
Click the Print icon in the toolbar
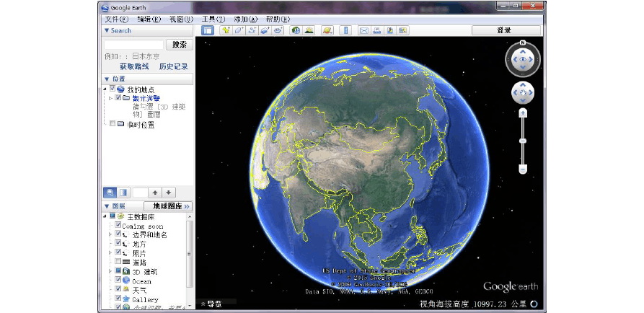click(376, 30)
